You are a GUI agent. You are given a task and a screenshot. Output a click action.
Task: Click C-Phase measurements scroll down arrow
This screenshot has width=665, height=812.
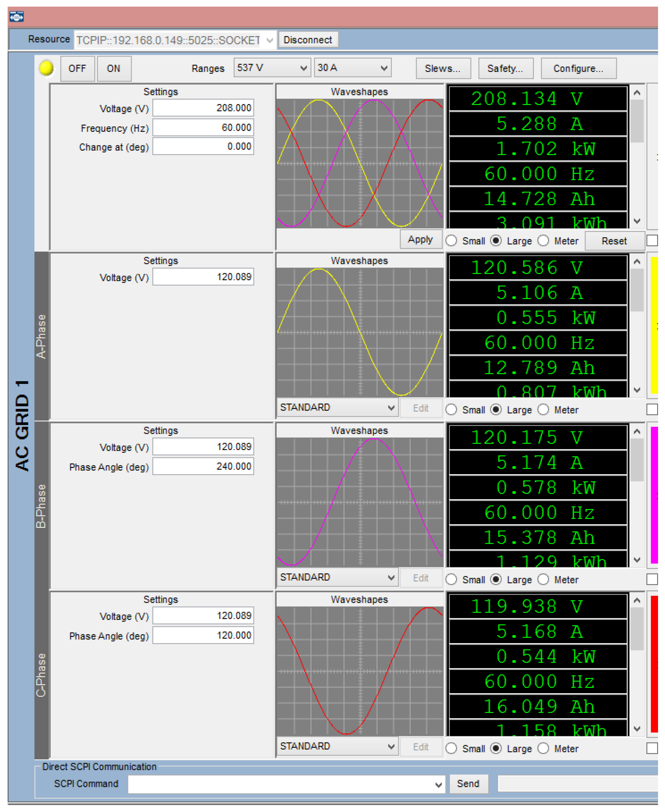click(637, 729)
